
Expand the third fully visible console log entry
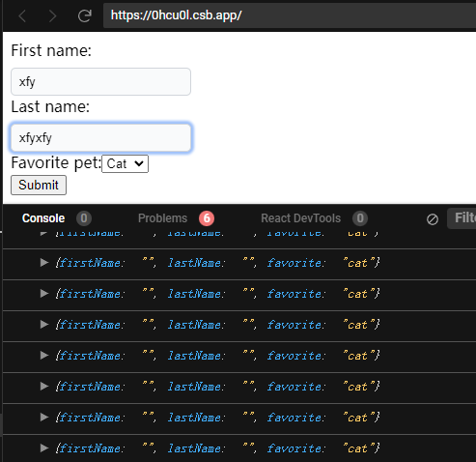(43, 325)
